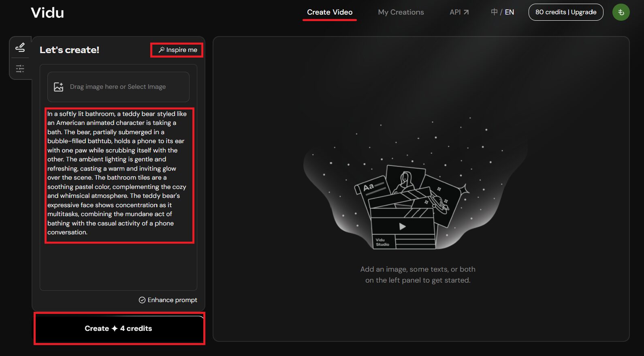
Task: Click inside the teddy bear prompt text
Action: point(117,173)
